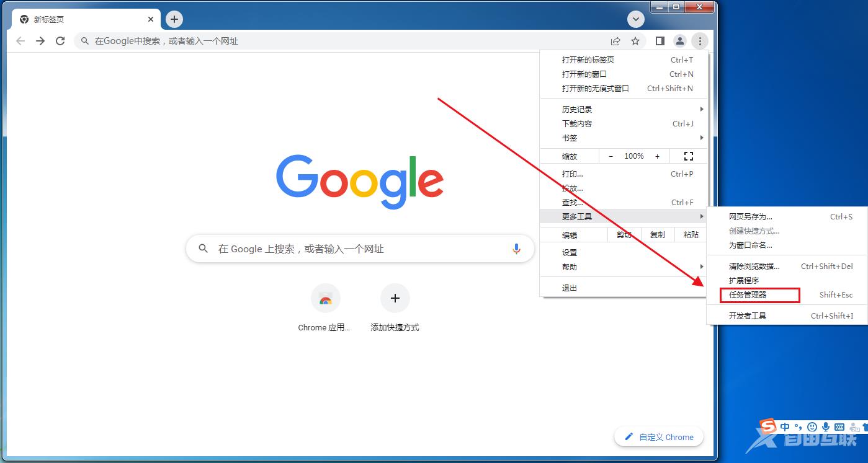Select the 新标签页 tab
The height and width of the screenshot is (463, 868).
87,19
